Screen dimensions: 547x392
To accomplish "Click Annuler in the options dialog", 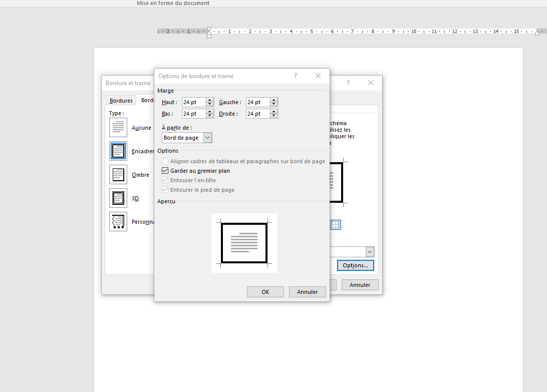I will click(x=308, y=292).
